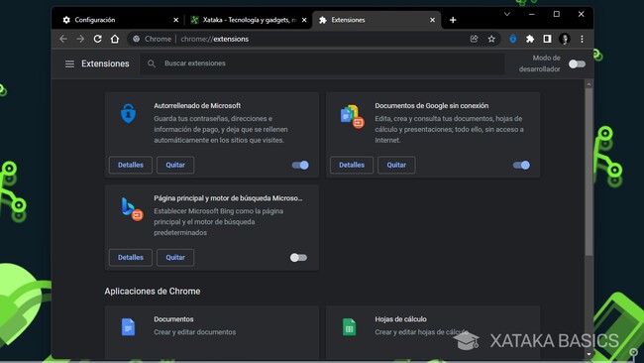This screenshot has width=644, height=363.
Task: Open the profile avatar menu
Action: click(x=565, y=39)
